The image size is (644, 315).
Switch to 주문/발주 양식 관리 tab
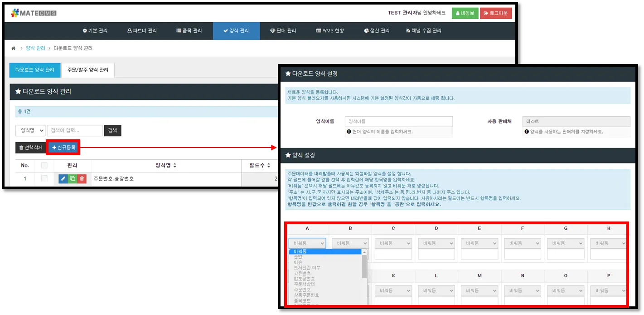click(x=88, y=70)
